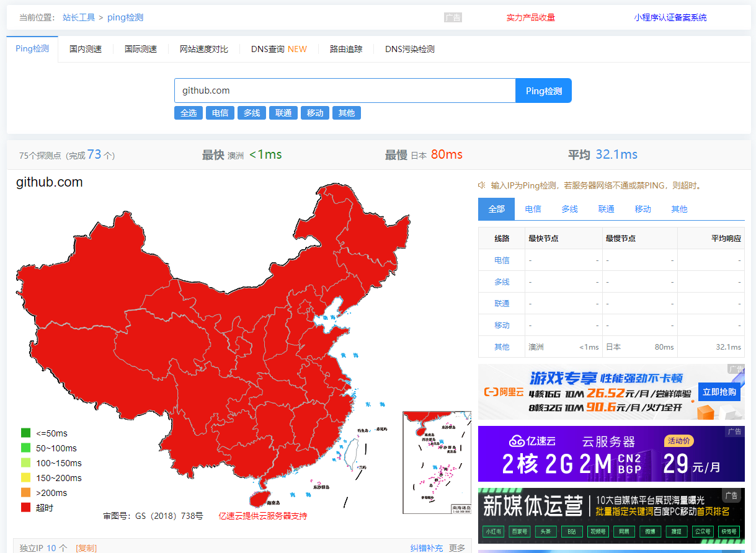This screenshot has width=756, height=553.
Task: Click the [复制] link next to 独立IP
Action: (86, 548)
